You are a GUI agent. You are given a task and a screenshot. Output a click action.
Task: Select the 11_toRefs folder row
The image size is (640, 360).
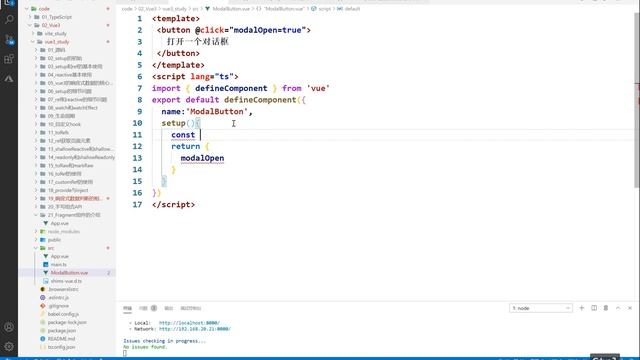(x=67, y=132)
